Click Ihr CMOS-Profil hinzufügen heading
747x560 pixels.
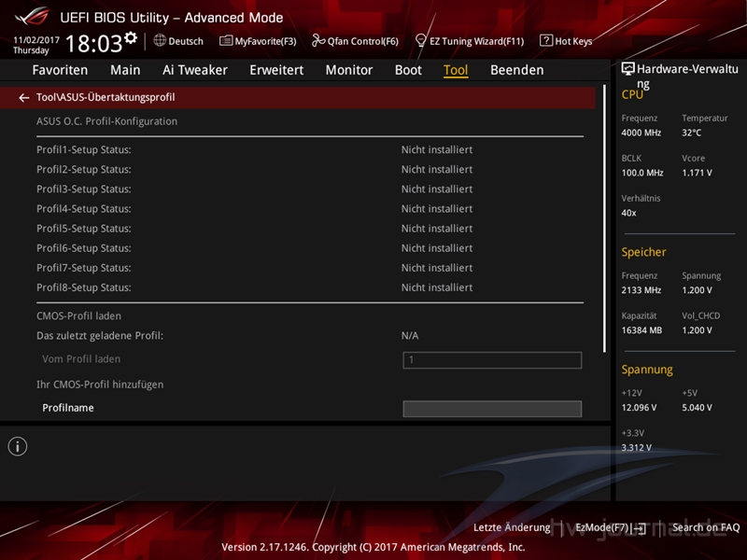[100, 385]
